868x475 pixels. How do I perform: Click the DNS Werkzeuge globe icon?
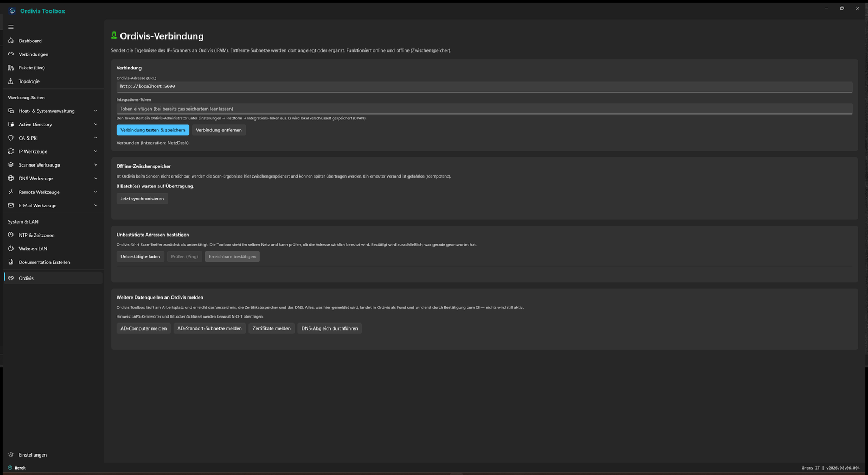(x=10, y=179)
